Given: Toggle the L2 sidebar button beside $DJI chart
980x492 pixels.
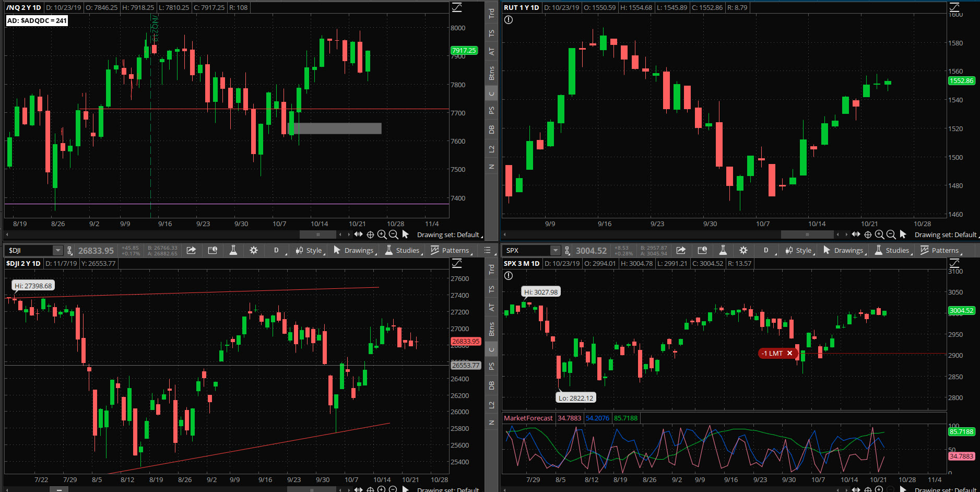Looking at the screenshot, I should (x=491, y=405).
